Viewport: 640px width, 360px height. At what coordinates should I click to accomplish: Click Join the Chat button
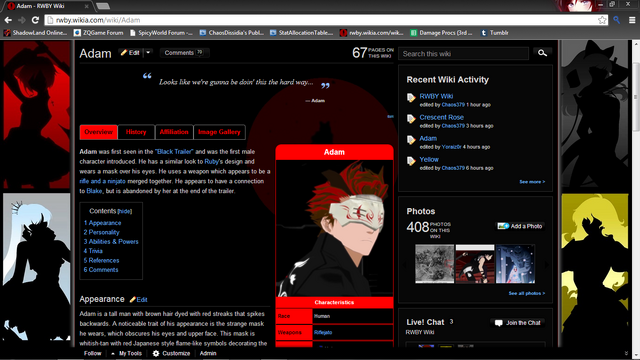tap(518, 323)
